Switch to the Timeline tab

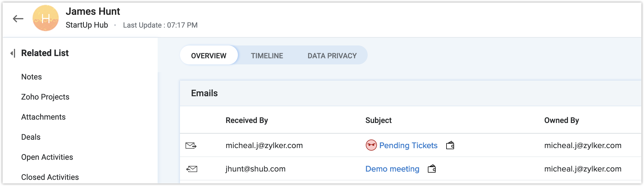point(267,56)
